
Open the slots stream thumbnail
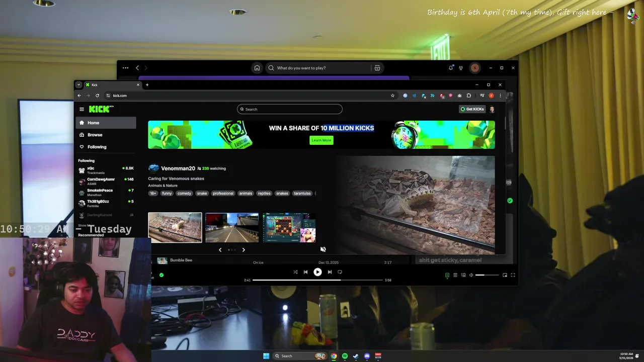point(289,228)
